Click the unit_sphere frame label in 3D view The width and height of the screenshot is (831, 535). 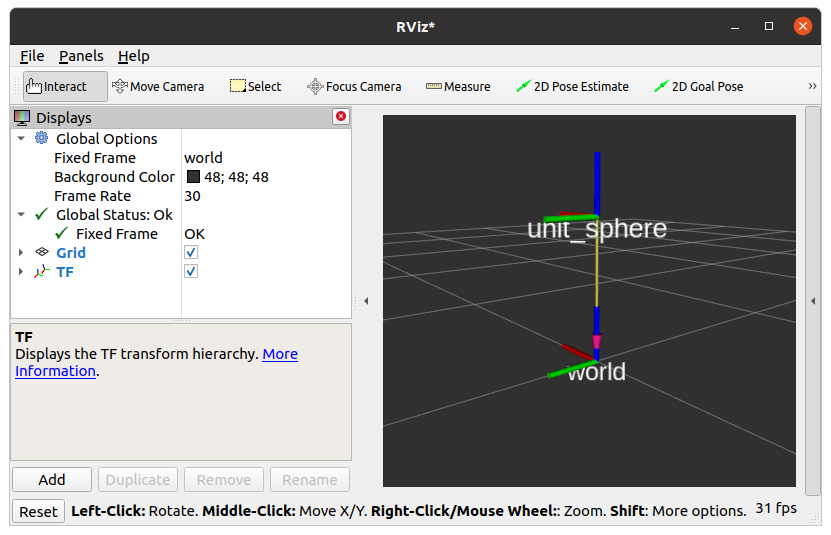pyautogui.click(x=597, y=229)
